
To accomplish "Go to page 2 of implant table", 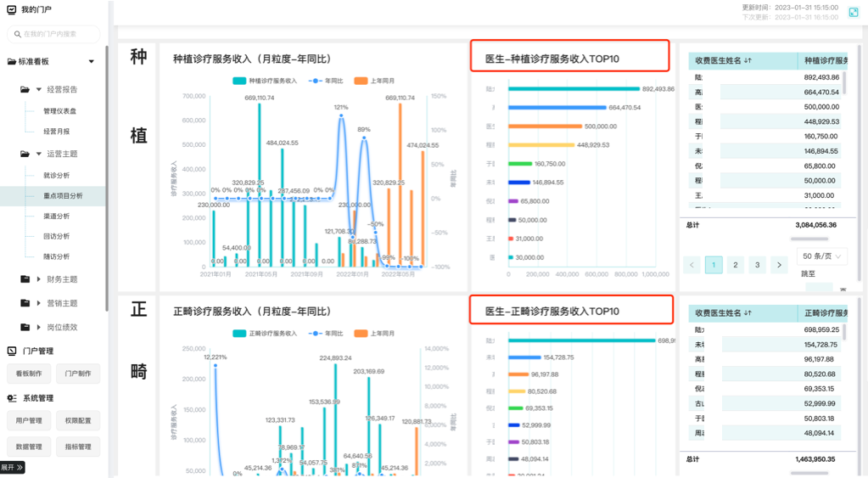I will (735, 265).
